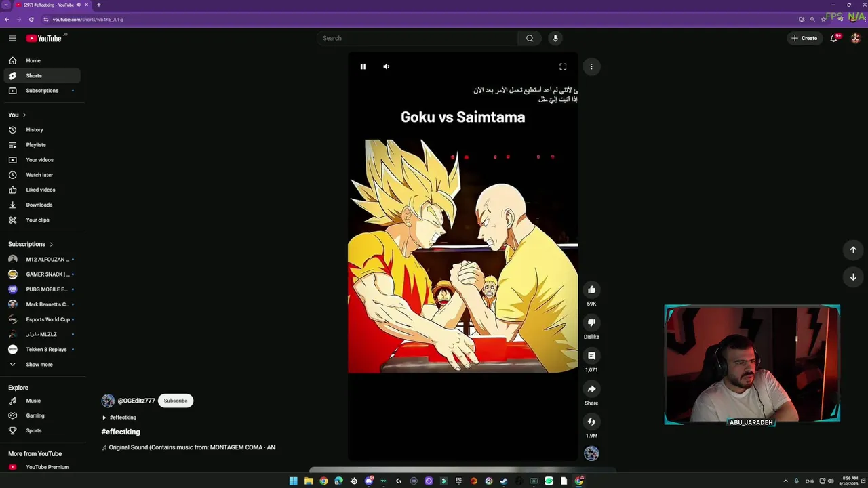
Task: Open Tekken 8 Replays subscription channel
Action: tap(42, 350)
